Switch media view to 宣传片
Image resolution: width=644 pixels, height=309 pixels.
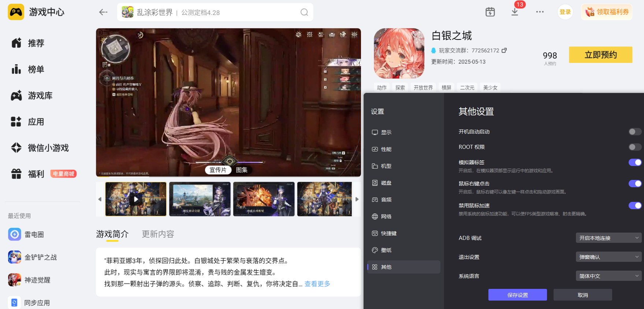(x=218, y=170)
